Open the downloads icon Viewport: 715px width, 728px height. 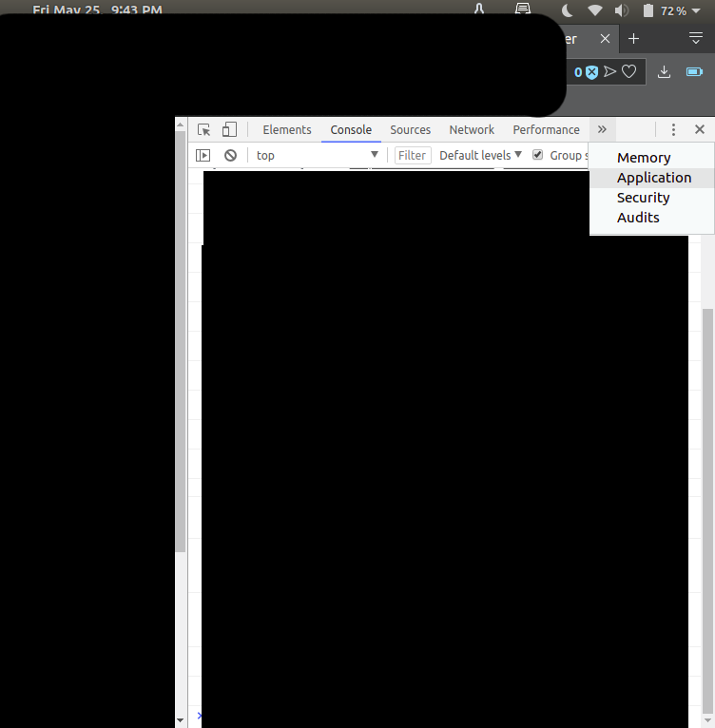[664, 71]
